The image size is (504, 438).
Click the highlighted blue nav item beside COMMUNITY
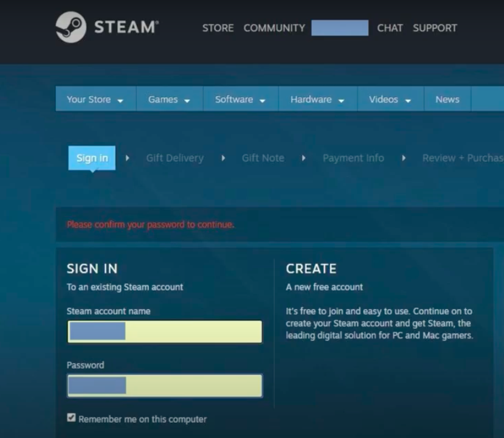coord(339,28)
